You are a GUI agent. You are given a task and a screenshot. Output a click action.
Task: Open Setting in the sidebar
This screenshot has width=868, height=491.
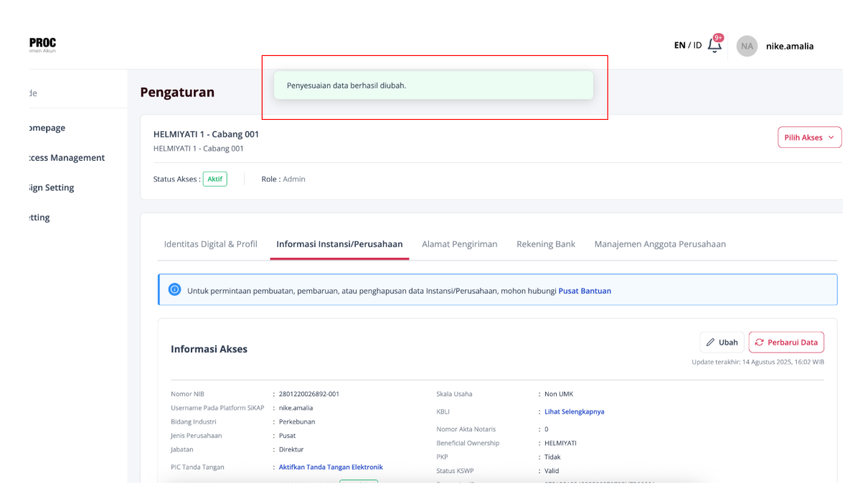[40, 218]
